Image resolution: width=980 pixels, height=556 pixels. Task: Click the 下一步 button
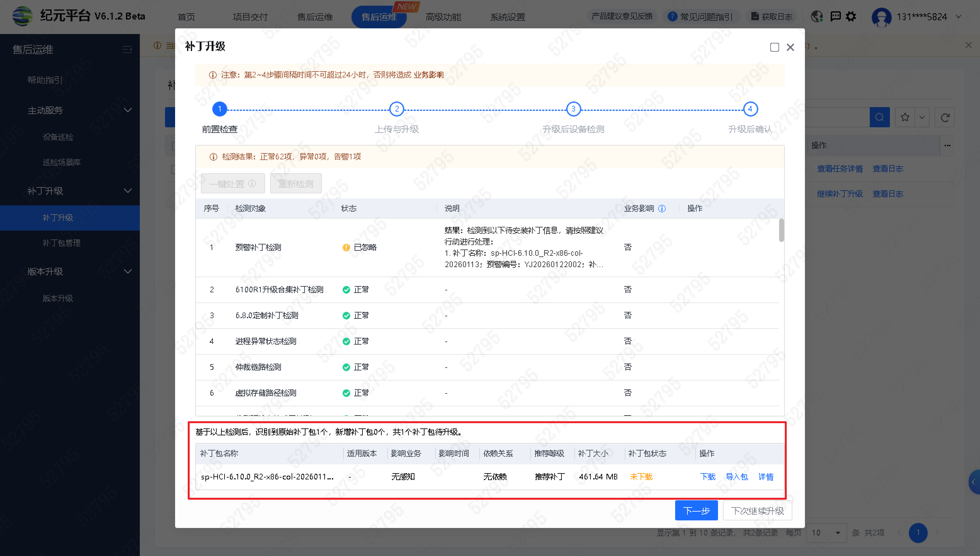click(x=696, y=511)
